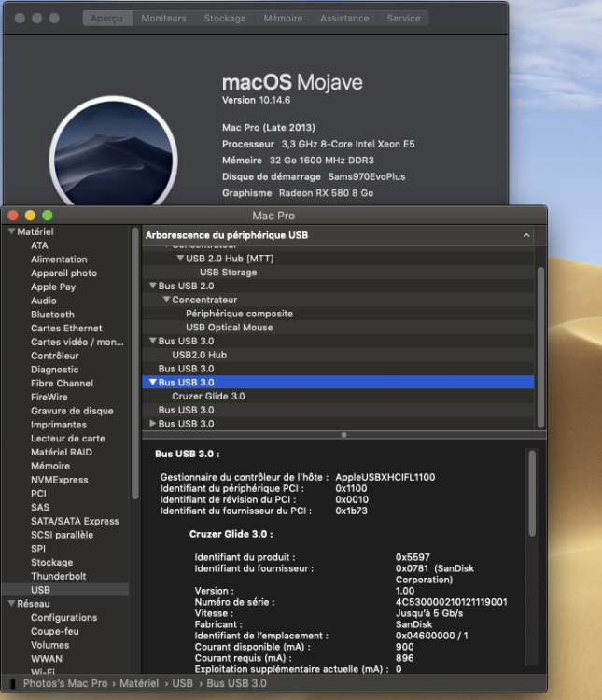The width and height of the screenshot is (602, 700).
Task: Select SAS in the sidebar
Action: click(x=40, y=508)
